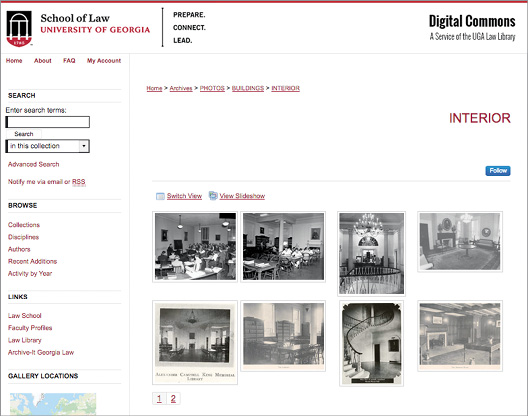
Task: Click the blue Follow button
Action: point(498,171)
